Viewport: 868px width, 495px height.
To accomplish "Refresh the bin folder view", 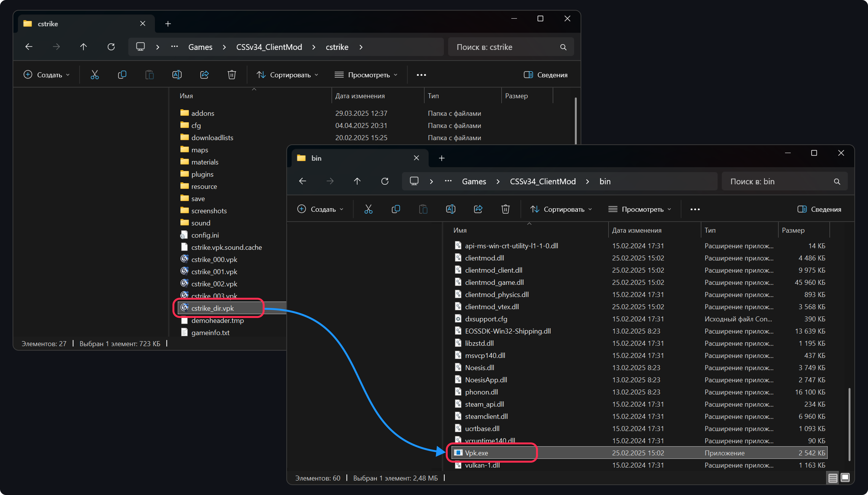I will [x=384, y=181].
